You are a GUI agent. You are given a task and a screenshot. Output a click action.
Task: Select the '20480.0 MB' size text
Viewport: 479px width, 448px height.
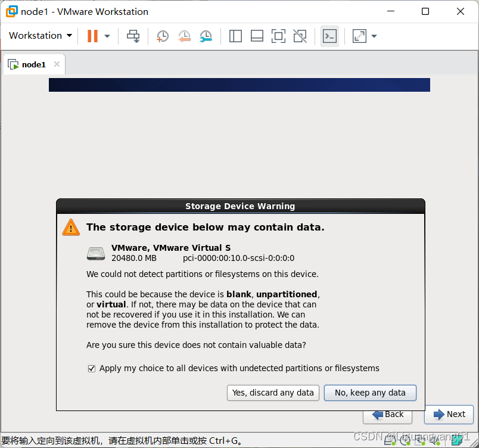[x=134, y=259]
